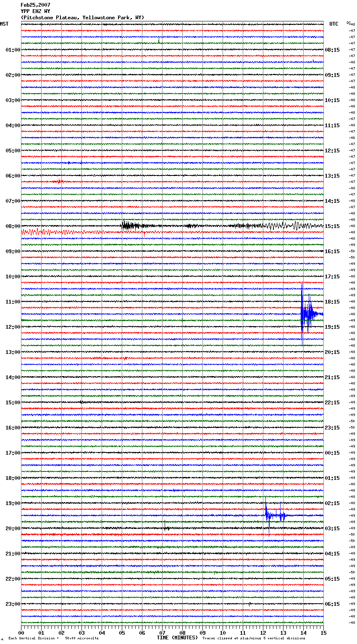Click the 18:15 UTC time label
The image size is (357, 644).
point(332,302)
